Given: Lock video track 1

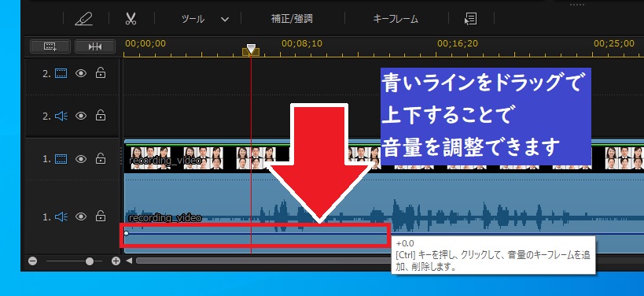Looking at the screenshot, I should click(100, 158).
